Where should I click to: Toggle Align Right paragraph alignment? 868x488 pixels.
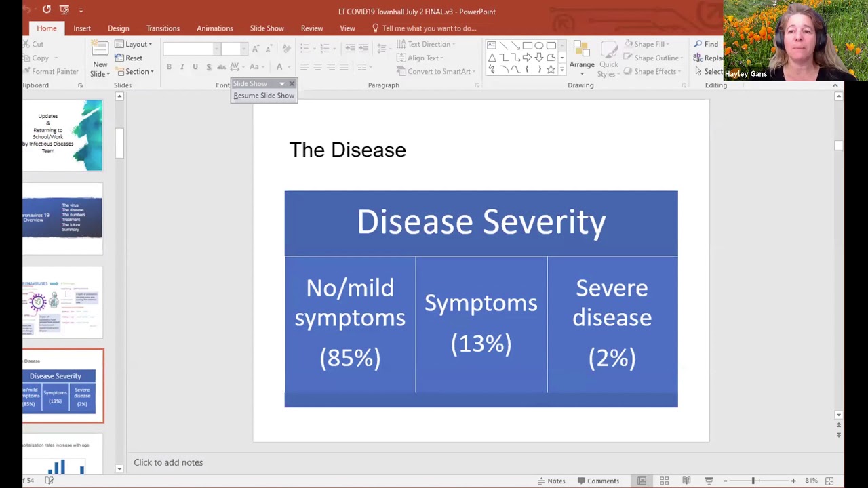(330, 67)
